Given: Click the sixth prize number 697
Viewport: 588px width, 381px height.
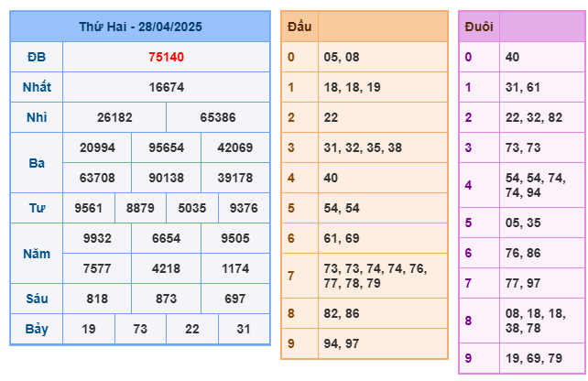Looking at the screenshot, I should [x=235, y=299].
